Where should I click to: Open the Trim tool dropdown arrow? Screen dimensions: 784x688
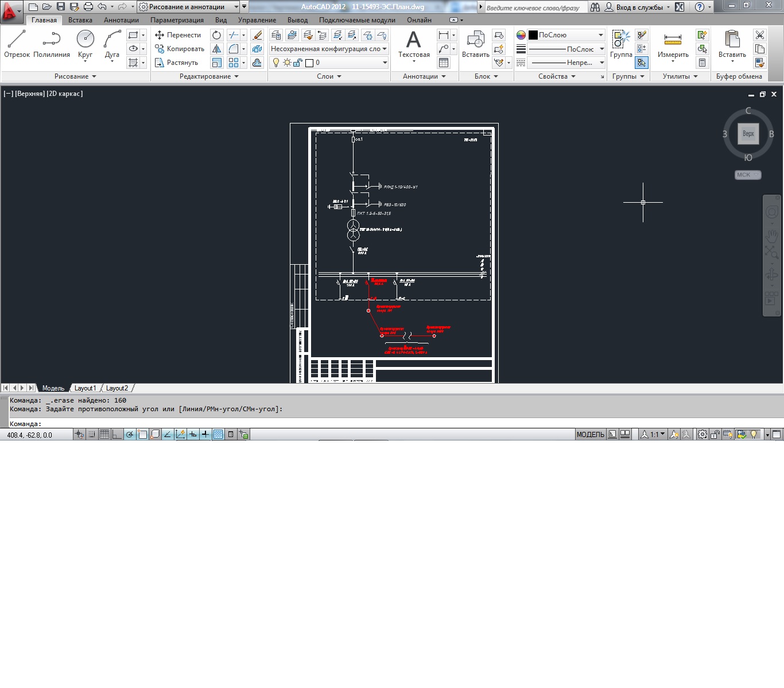243,35
